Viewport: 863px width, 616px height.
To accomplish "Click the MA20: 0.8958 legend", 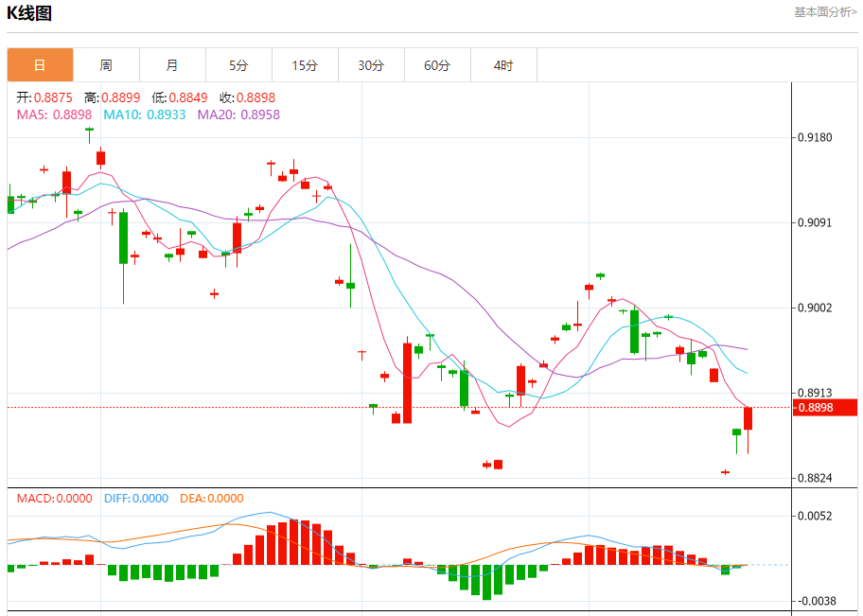I will pos(238,115).
